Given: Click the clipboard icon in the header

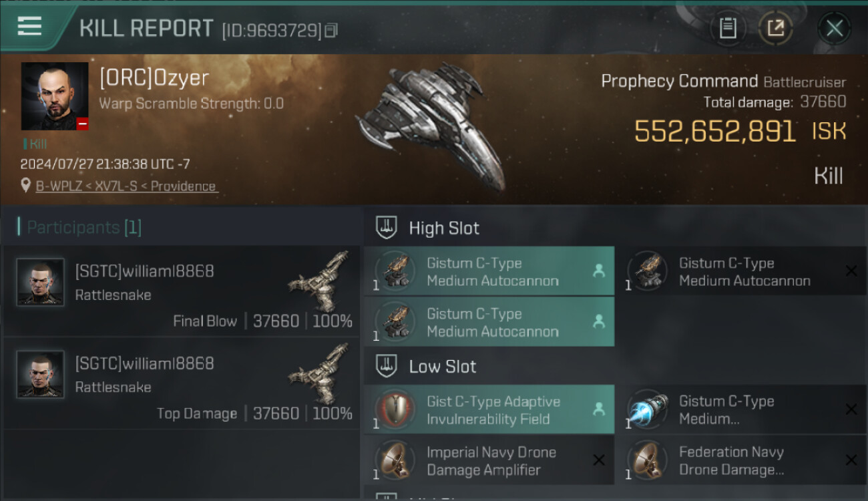Looking at the screenshot, I should pyautogui.click(x=727, y=28).
